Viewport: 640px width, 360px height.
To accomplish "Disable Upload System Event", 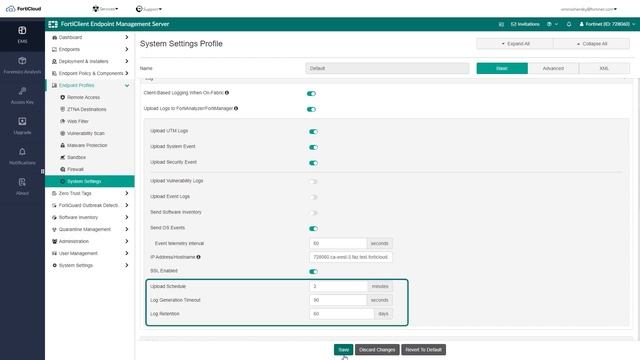I will click(313, 147).
